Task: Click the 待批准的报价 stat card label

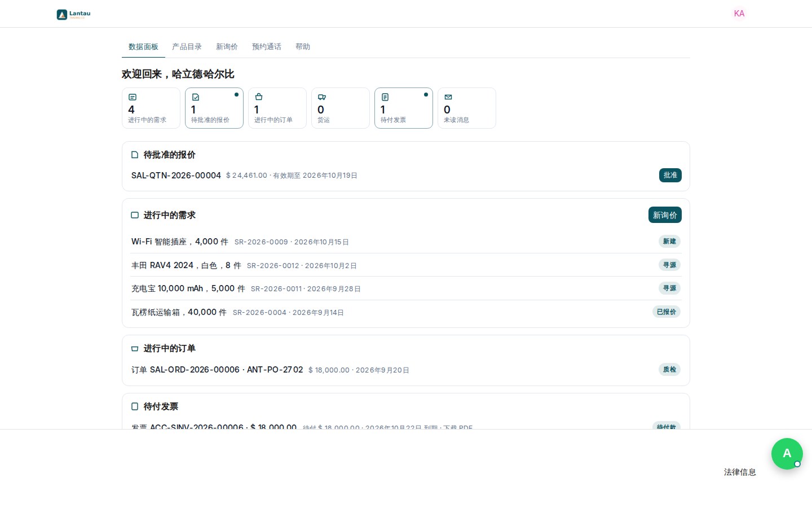Action: click(x=210, y=120)
